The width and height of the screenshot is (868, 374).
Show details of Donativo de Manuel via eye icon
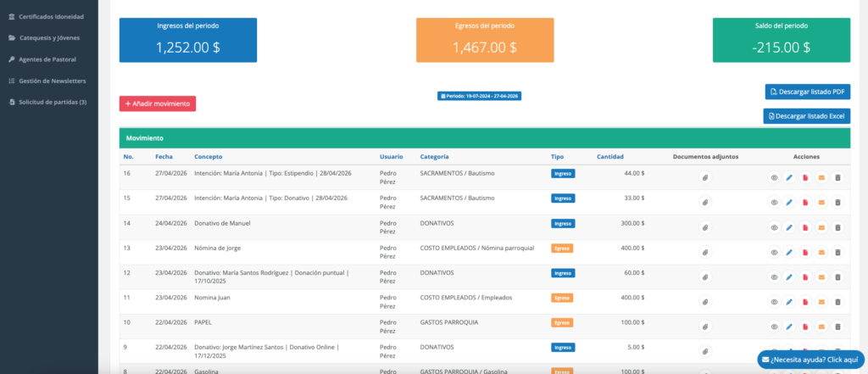click(x=773, y=228)
